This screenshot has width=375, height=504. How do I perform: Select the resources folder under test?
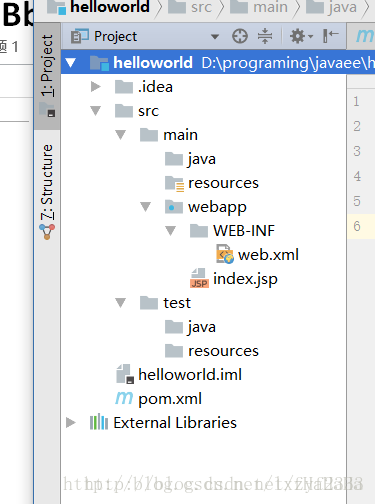tap(223, 351)
